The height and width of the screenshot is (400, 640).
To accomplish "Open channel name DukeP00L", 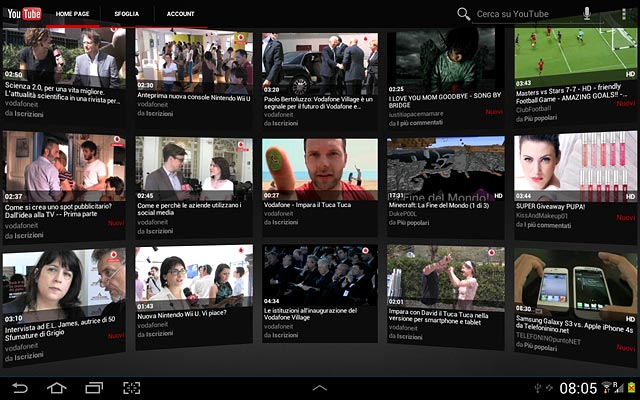I will pos(403,214).
